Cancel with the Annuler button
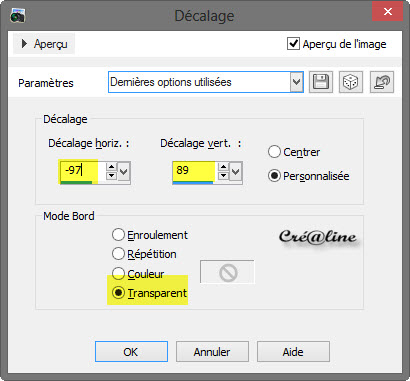 coord(212,351)
